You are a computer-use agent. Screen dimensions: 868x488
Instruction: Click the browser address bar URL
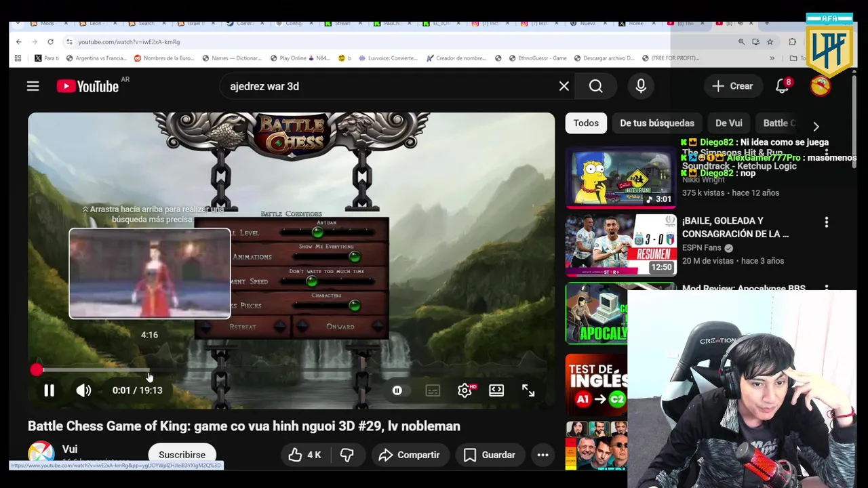tap(129, 42)
